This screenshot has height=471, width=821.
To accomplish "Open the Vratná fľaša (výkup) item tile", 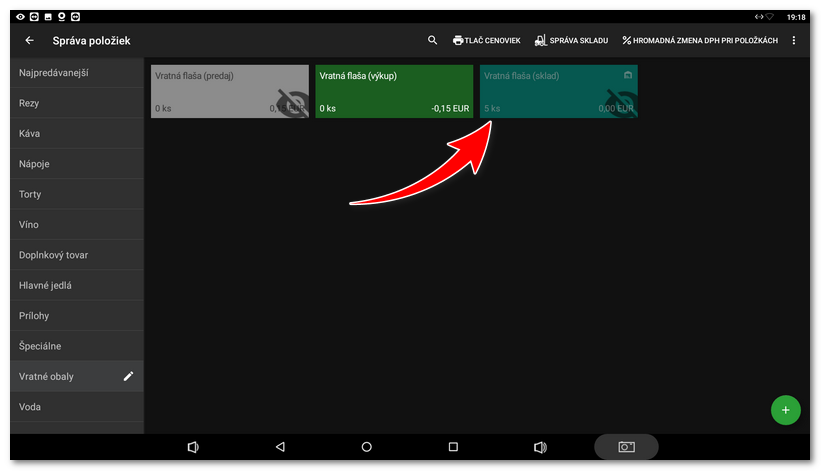I will pyautogui.click(x=394, y=92).
